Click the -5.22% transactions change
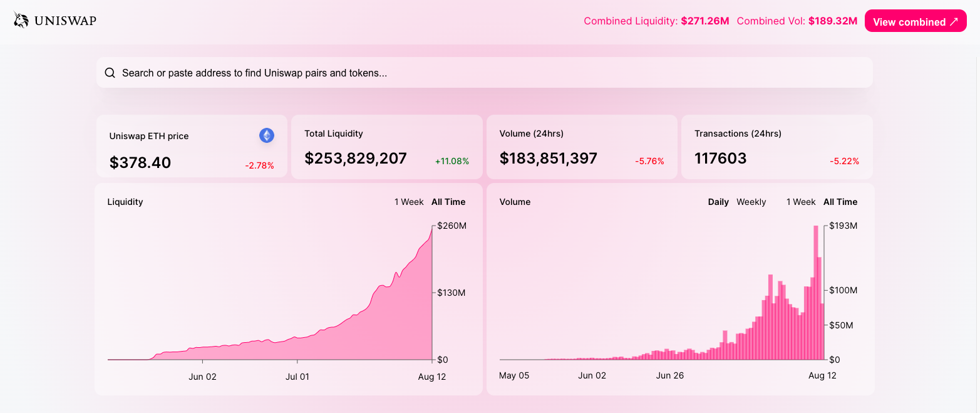 click(845, 161)
